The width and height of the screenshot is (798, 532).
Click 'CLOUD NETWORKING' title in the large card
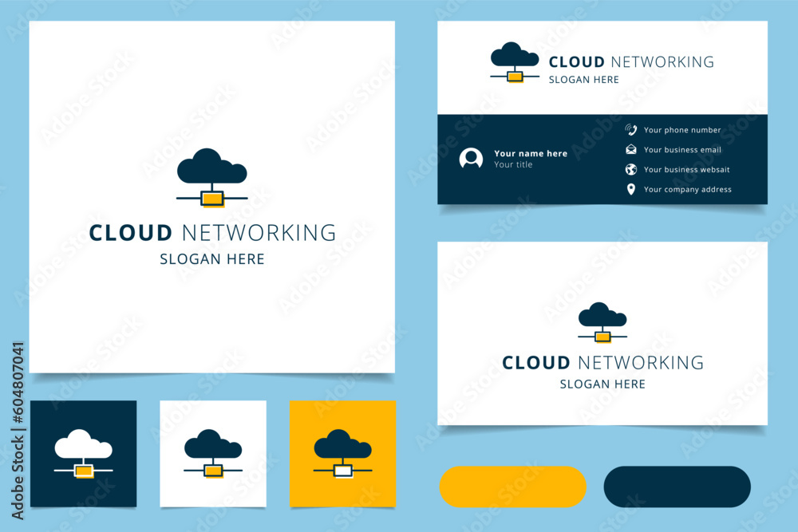212,233
